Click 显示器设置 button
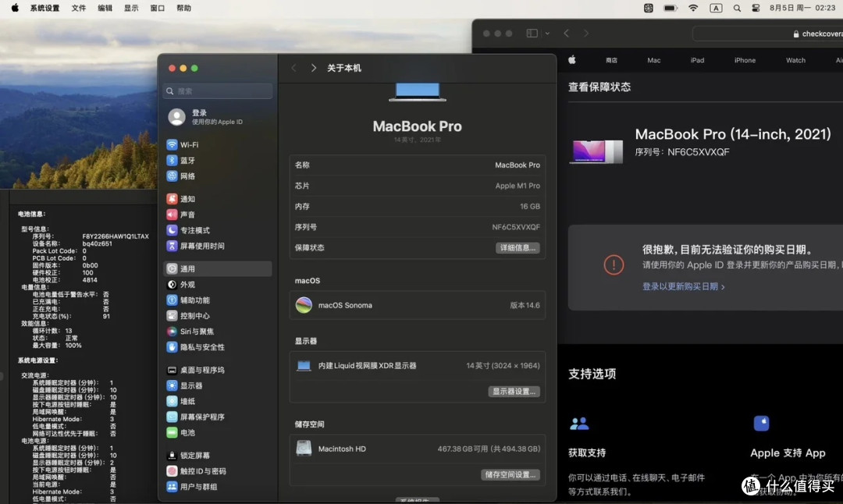The height and width of the screenshot is (504, 843). pyautogui.click(x=514, y=391)
